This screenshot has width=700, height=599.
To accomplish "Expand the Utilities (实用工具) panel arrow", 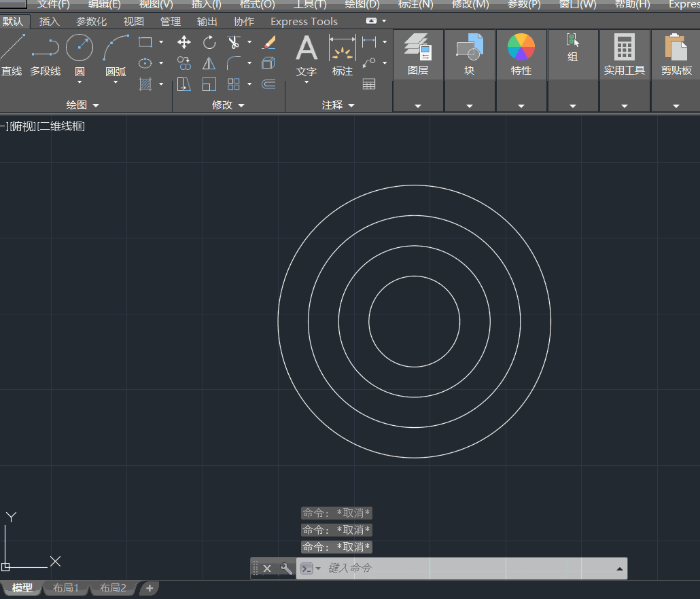I will coord(624,106).
